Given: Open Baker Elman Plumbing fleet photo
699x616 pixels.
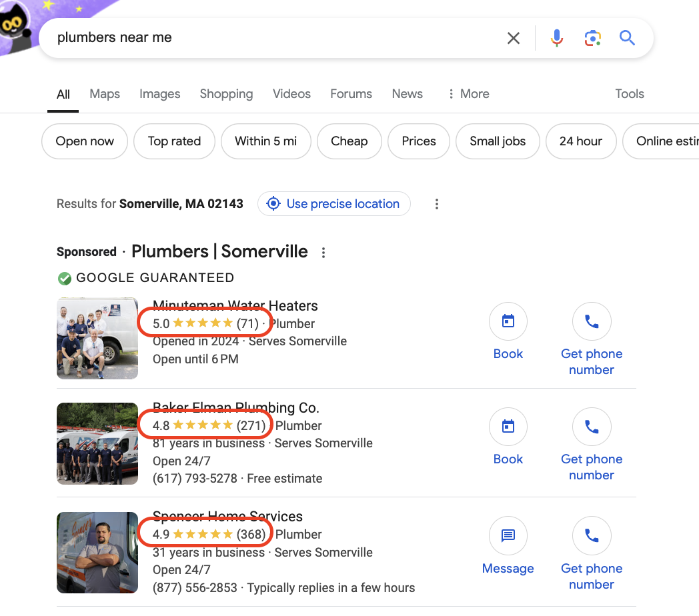Looking at the screenshot, I should click(97, 443).
